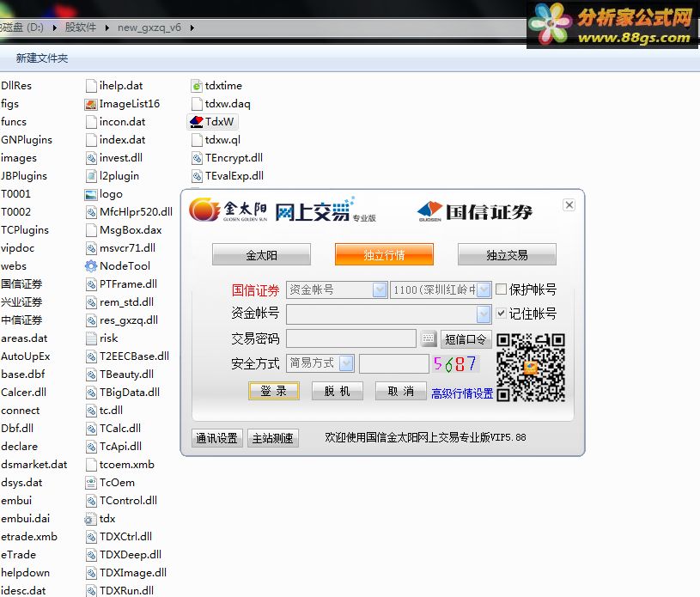The width and height of the screenshot is (700, 597).
Task: Open the 中信证券 folder
Action: pyautogui.click(x=21, y=320)
